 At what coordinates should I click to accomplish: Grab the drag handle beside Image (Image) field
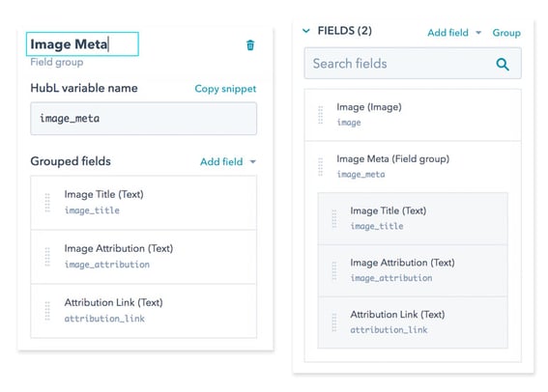pyautogui.click(x=320, y=115)
